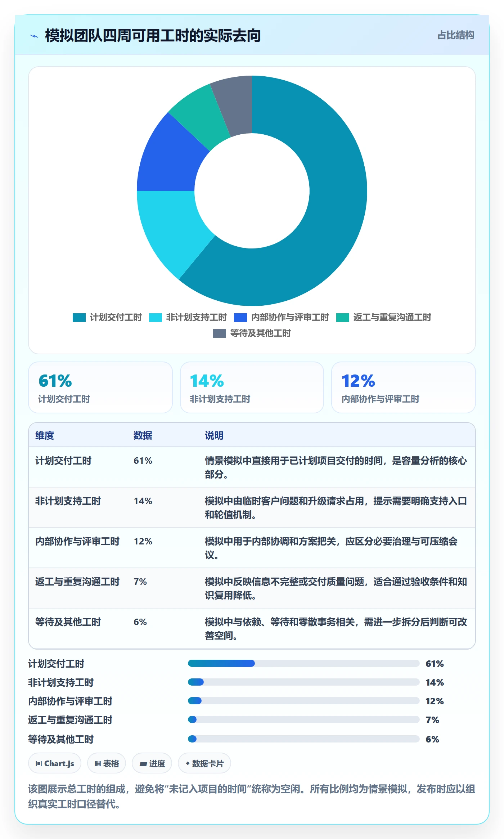Click the 非计划支持工时 14% progress bar
The height and width of the screenshot is (839, 504).
304,682
